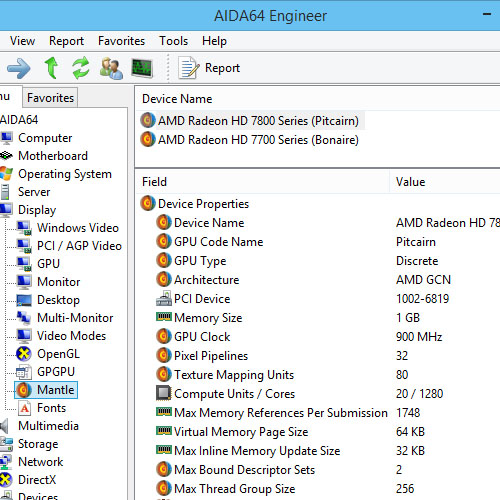Select the GPU Type row

click(200, 261)
